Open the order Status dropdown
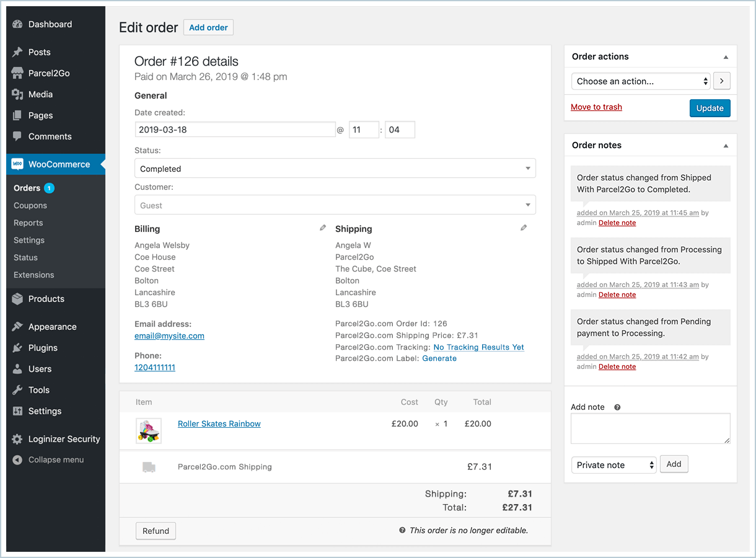The height and width of the screenshot is (558, 756). 335,169
